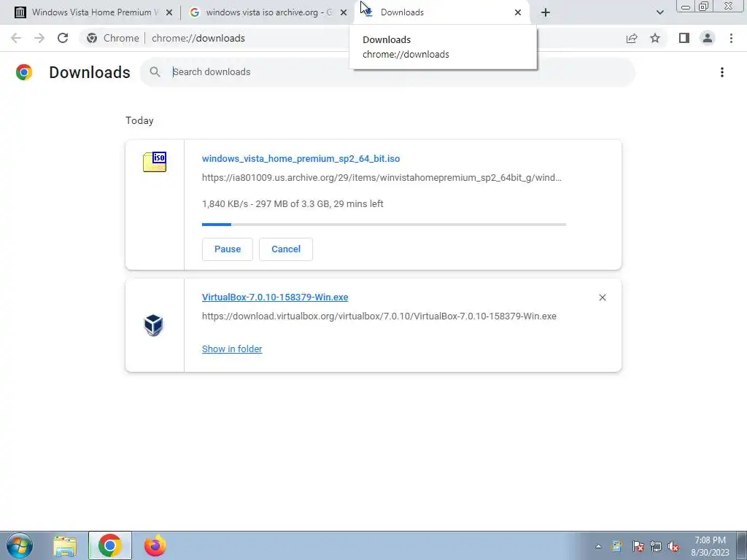Click the Today date heading
The height and width of the screenshot is (560, 747).
[139, 120]
